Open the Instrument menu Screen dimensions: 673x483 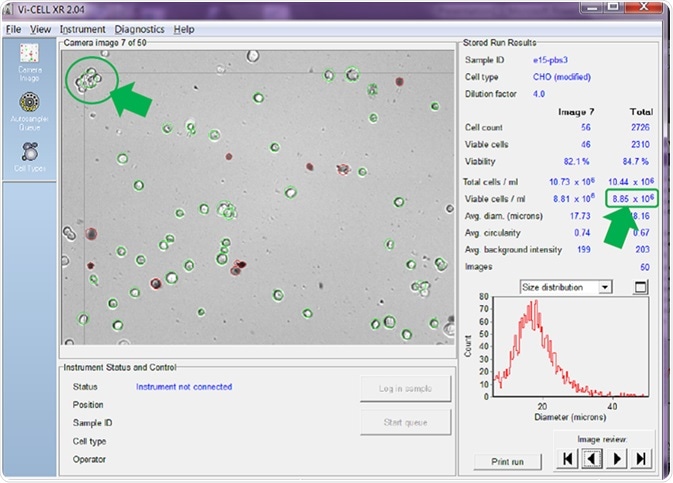82,29
